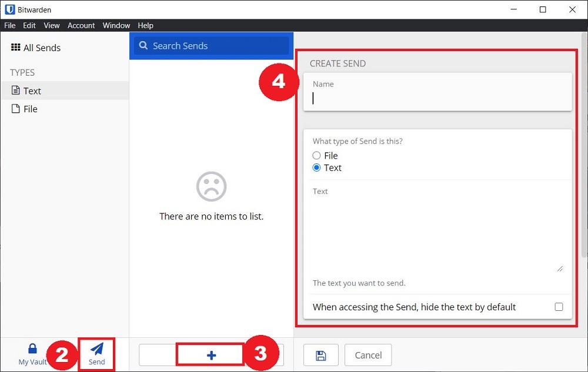Click inside the Name field
Image resolution: width=588 pixels, height=372 pixels.
(435, 99)
